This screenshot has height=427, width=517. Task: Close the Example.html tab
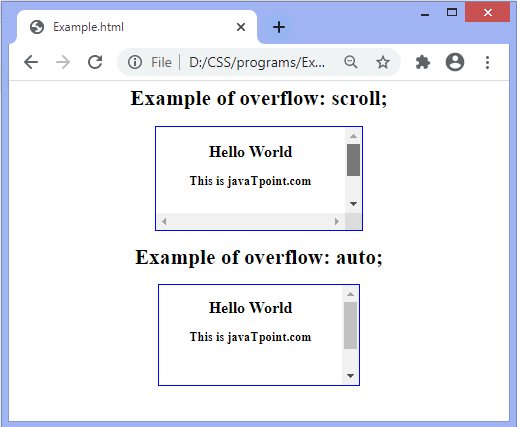[x=241, y=27]
